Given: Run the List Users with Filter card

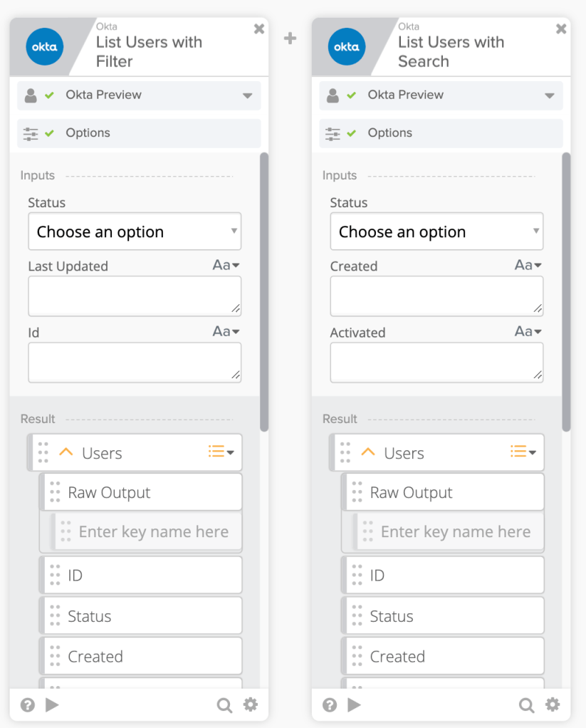Looking at the screenshot, I should tap(52, 705).
